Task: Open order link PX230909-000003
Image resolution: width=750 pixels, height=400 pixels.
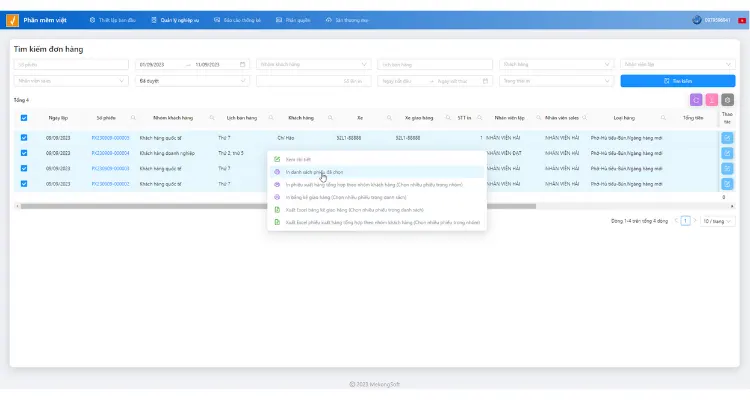Action: (x=110, y=168)
